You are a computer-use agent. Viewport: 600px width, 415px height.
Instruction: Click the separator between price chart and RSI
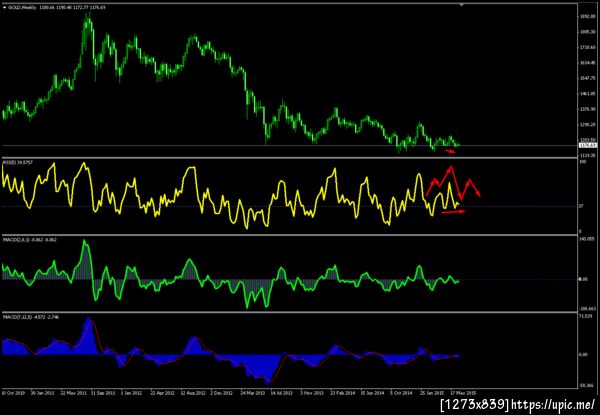289,158
